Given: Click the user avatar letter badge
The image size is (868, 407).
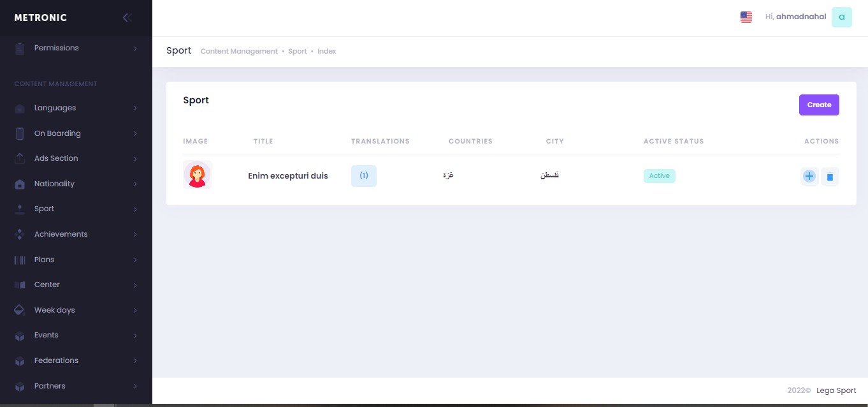Looking at the screenshot, I should point(841,17).
